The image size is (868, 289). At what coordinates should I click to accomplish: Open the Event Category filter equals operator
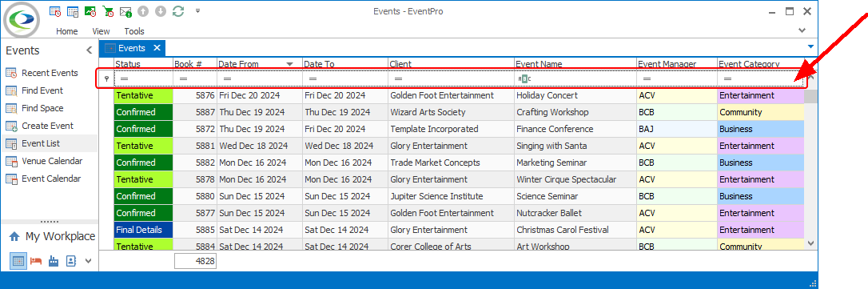(727, 79)
